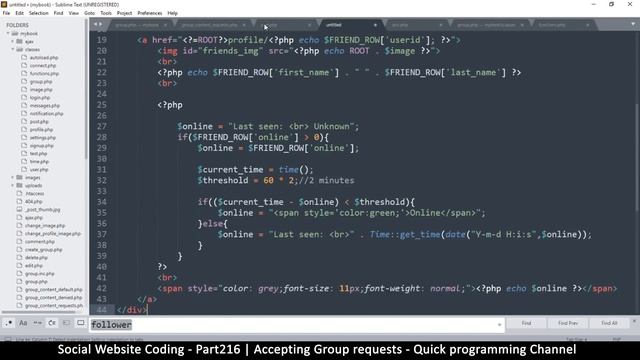
Task: Toggle whole word matching in find bar
Action: pyautogui.click(x=38, y=323)
